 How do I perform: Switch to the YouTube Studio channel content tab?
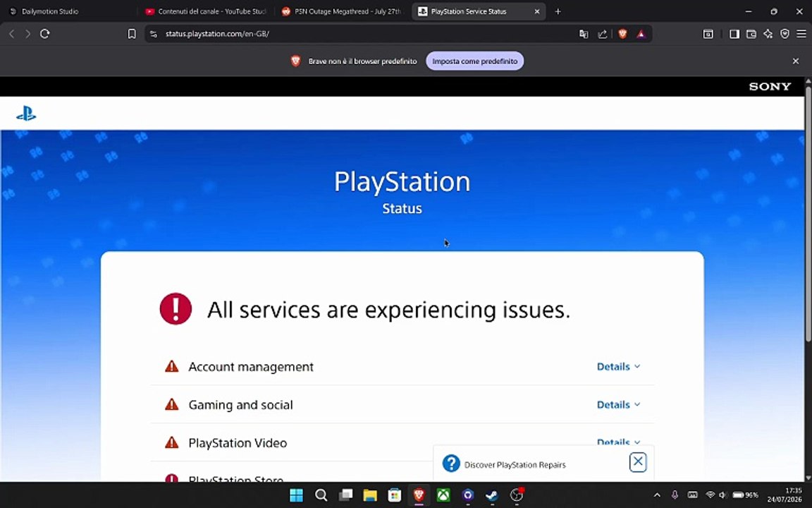click(x=206, y=11)
